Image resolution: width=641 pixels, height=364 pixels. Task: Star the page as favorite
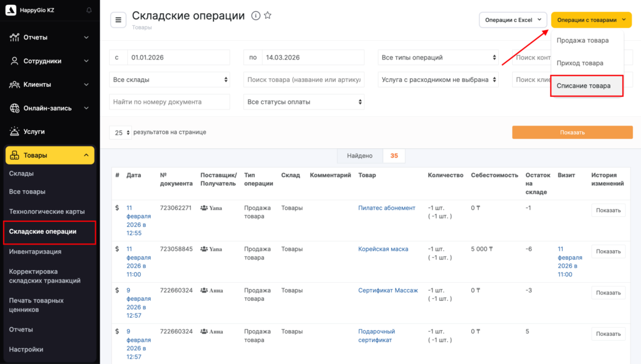268,16
